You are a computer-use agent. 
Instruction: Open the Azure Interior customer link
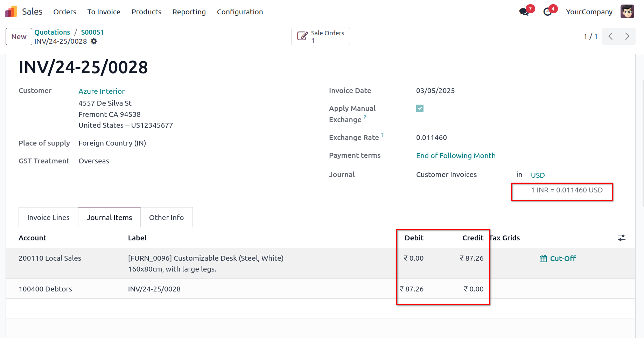point(101,91)
